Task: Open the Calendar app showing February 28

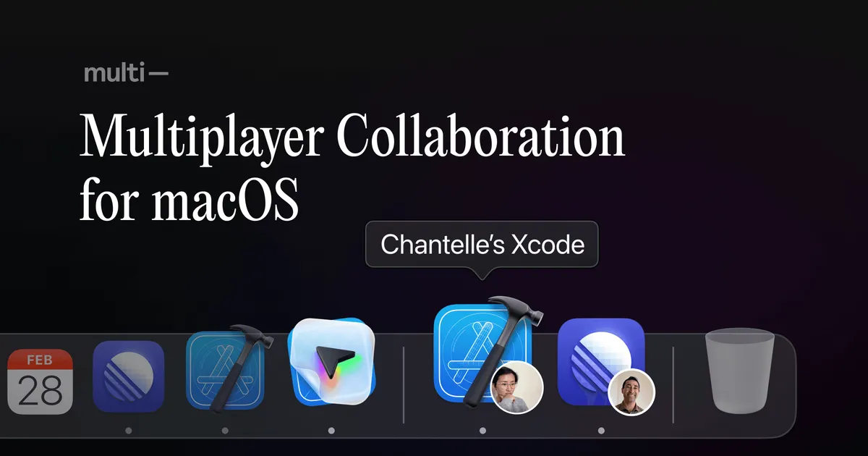Action: (41, 380)
